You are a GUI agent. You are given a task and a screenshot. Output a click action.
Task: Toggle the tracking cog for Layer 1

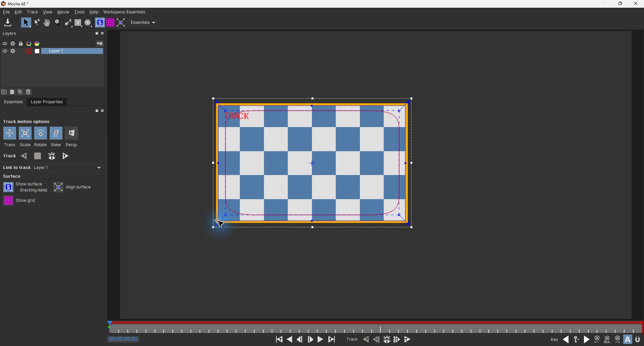pyautogui.click(x=13, y=51)
